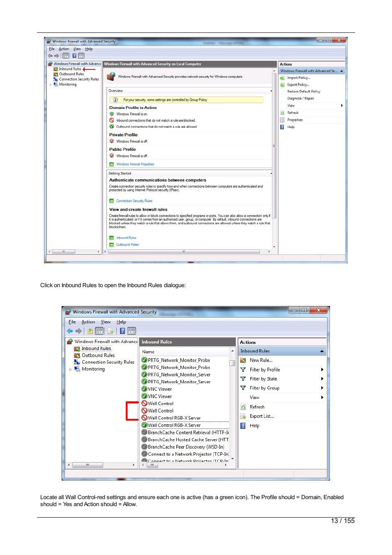Click Import Policy... in the overview actions
392x555 pixels.
[x=299, y=78]
